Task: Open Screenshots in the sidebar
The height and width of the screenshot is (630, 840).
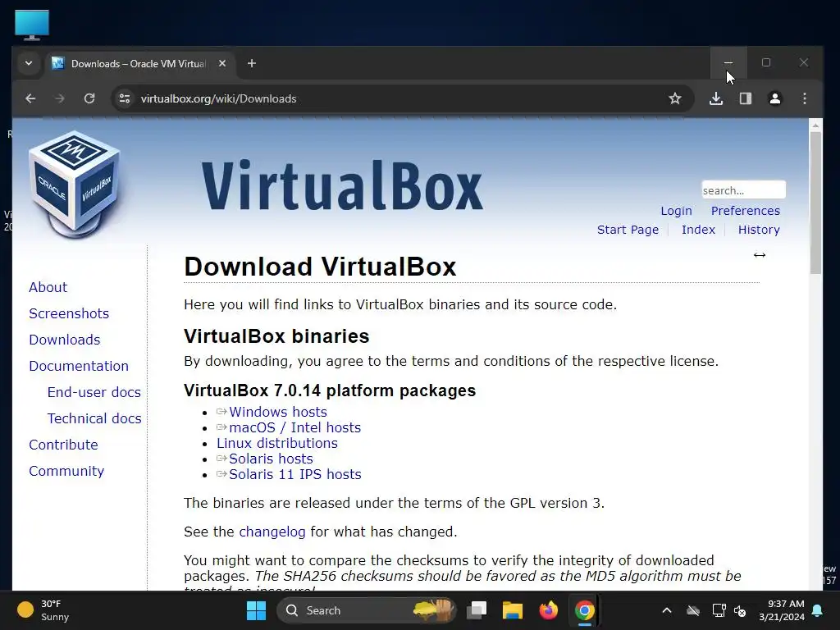Action: point(69,313)
